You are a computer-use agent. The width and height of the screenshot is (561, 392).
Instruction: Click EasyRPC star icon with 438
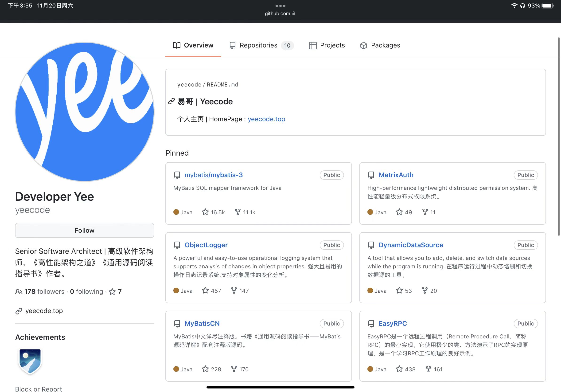point(399,369)
